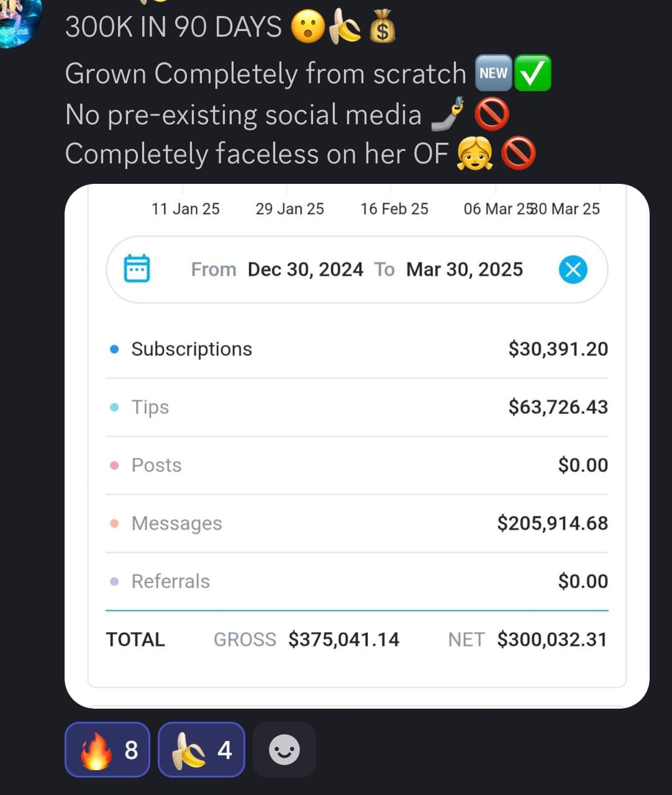Select the Dec 30, 2024 start date
Viewport: 672px width, 795px height.
click(305, 270)
